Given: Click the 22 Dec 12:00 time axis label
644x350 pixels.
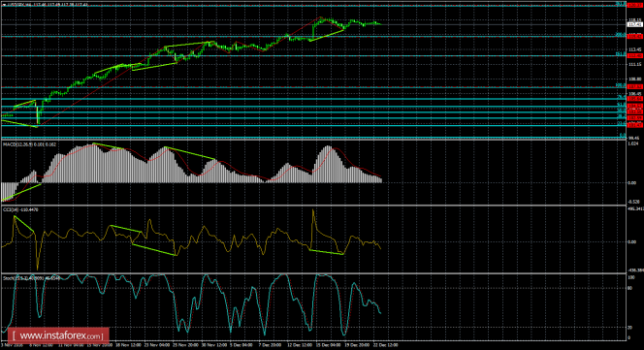Looking at the screenshot, I should click(x=385, y=345).
